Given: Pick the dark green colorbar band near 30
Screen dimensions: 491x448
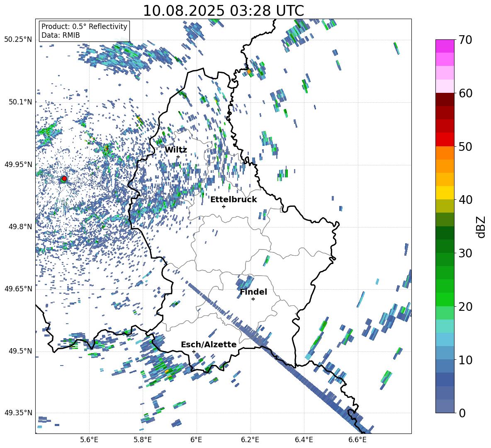Looking at the screenshot, I should click(x=445, y=246).
